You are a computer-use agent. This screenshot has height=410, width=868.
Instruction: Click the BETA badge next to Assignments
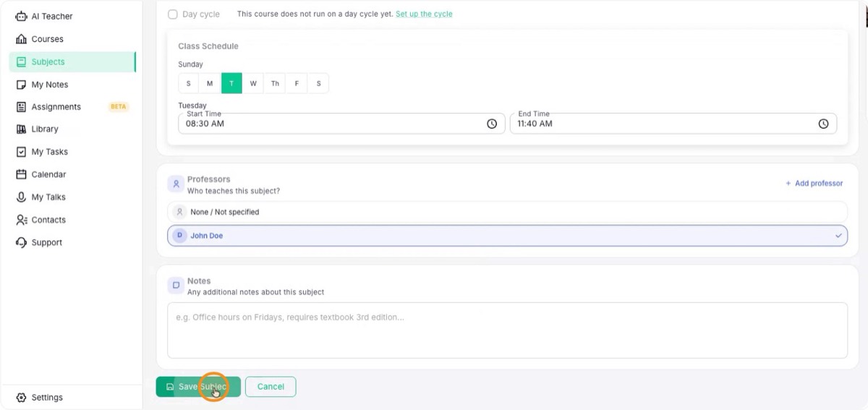(x=119, y=107)
